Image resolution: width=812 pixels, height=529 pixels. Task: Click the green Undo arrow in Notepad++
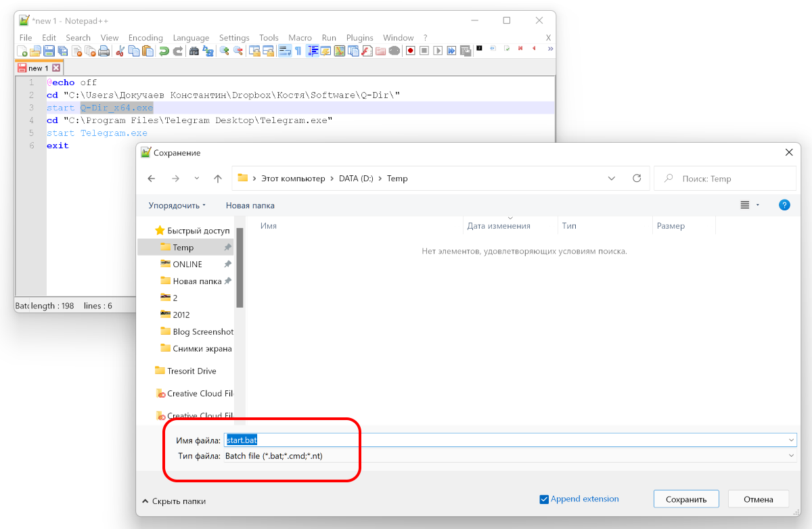point(164,51)
